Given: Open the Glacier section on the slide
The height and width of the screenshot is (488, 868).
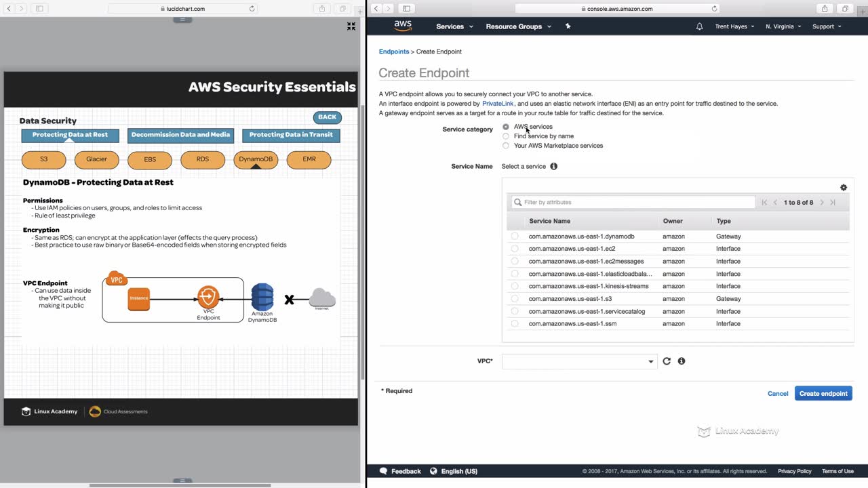Looking at the screenshot, I should (97, 159).
